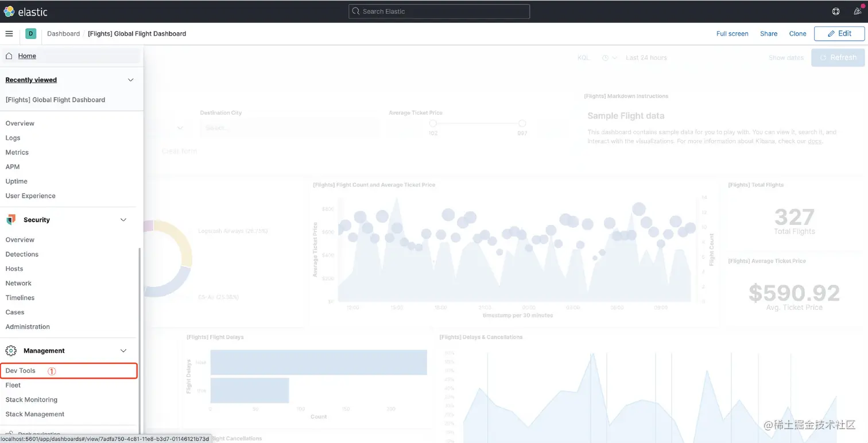This screenshot has height=443, width=868.
Task: Open User Experience in sidebar
Action: coord(30,196)
